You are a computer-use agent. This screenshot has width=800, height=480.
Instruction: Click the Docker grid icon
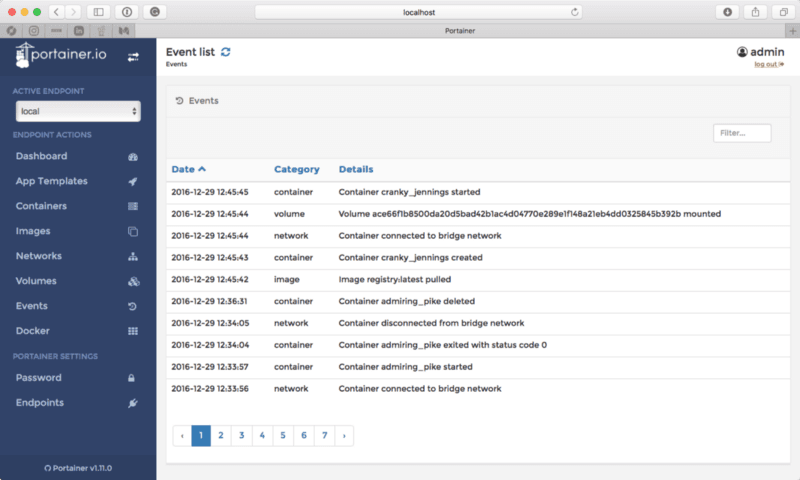coord(133,331)
